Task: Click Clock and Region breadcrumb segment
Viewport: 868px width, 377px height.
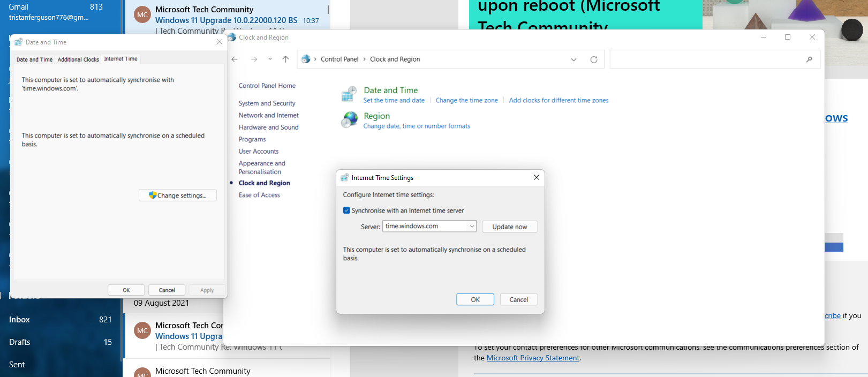Action: click(x=395, y=59)
